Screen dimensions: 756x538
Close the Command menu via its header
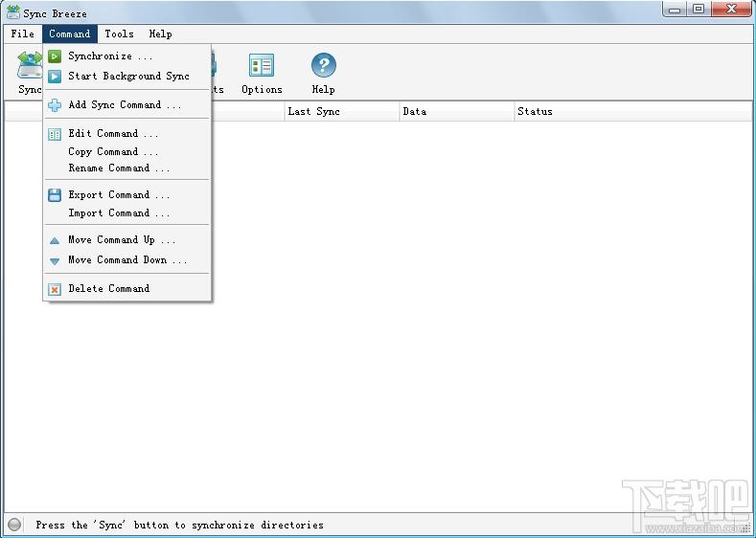[x=69, y=34]
